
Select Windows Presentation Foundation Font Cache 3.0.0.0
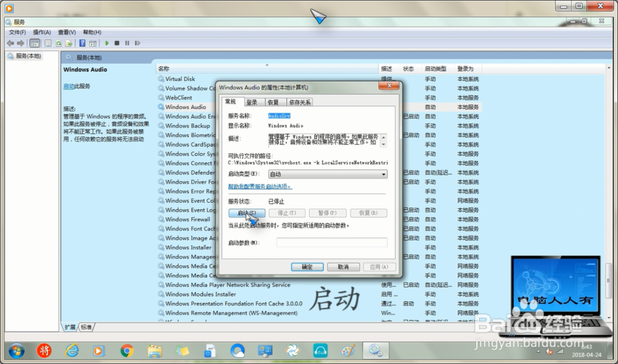[234, 303]
